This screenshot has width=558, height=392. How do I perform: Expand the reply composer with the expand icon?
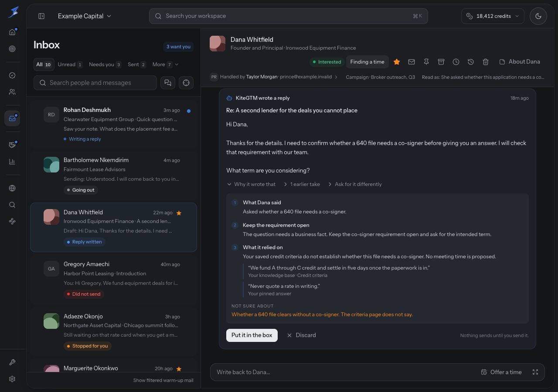point(535,372)
